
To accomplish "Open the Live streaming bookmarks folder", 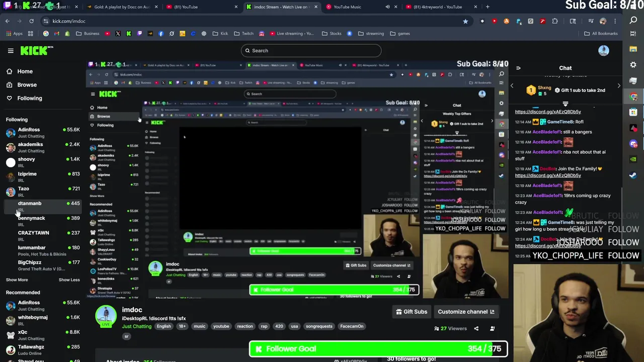I will coord(291,34).
